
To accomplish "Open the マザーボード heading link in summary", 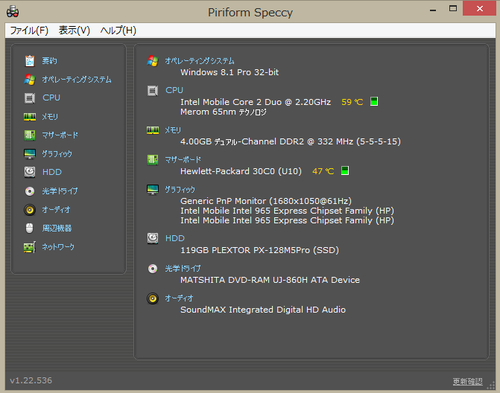I will point(183,160).
